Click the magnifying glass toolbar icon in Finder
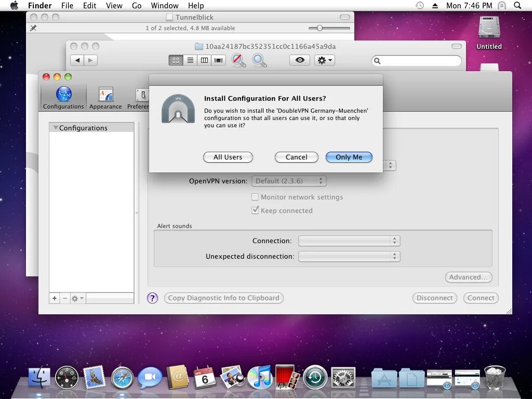Viewport: 532px width, 399px height. pos(259,60)
